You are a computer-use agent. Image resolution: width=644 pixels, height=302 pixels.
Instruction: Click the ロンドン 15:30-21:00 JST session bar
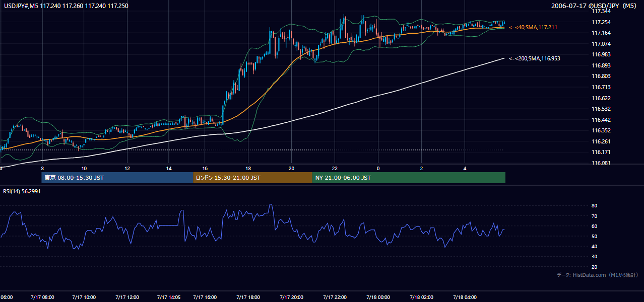click(x=252, y=178)
